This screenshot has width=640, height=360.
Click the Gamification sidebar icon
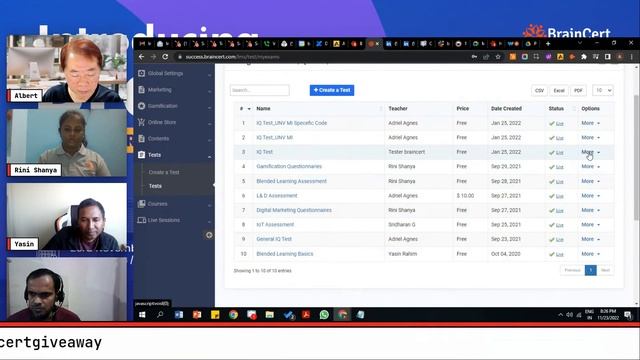(141, 106)
